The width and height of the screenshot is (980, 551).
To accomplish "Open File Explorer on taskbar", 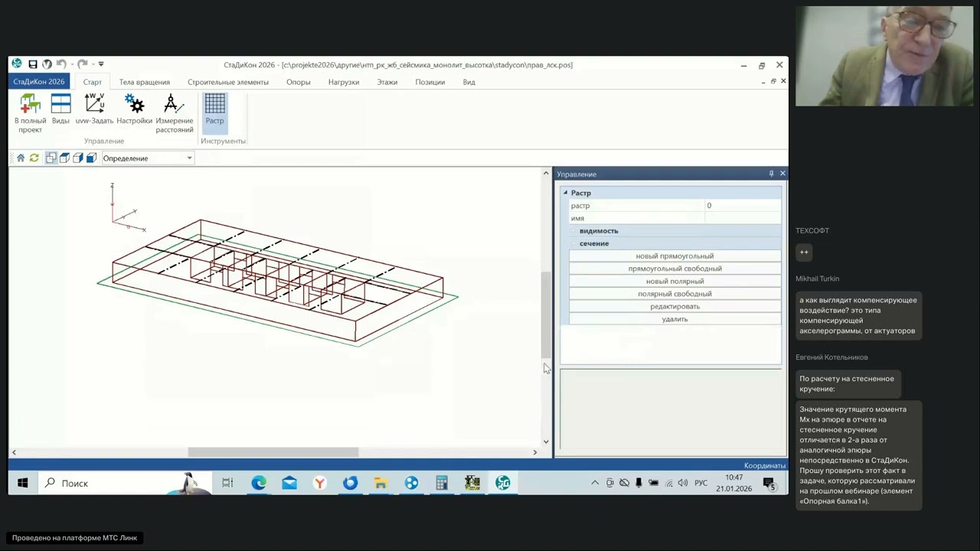I will tap(381, 483).
